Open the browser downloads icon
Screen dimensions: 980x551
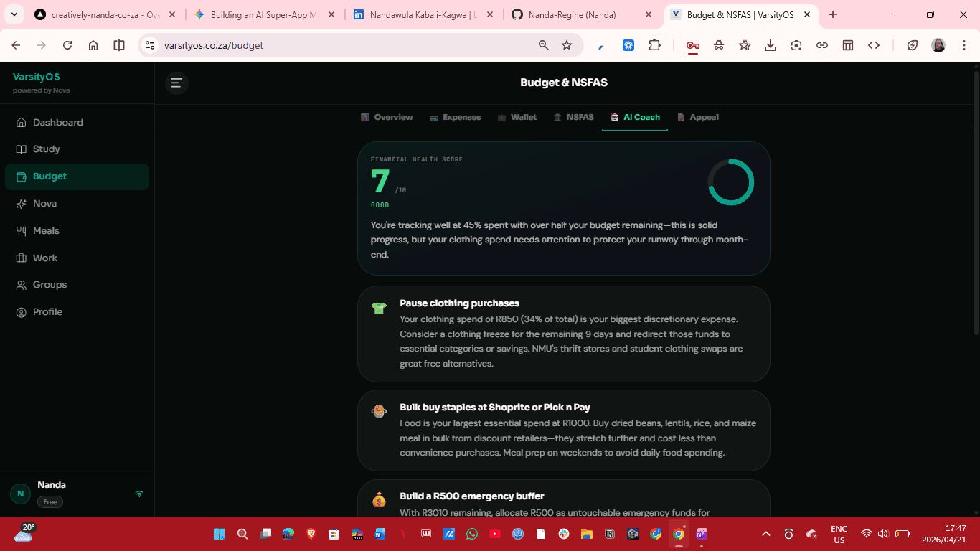click(771, 45)
